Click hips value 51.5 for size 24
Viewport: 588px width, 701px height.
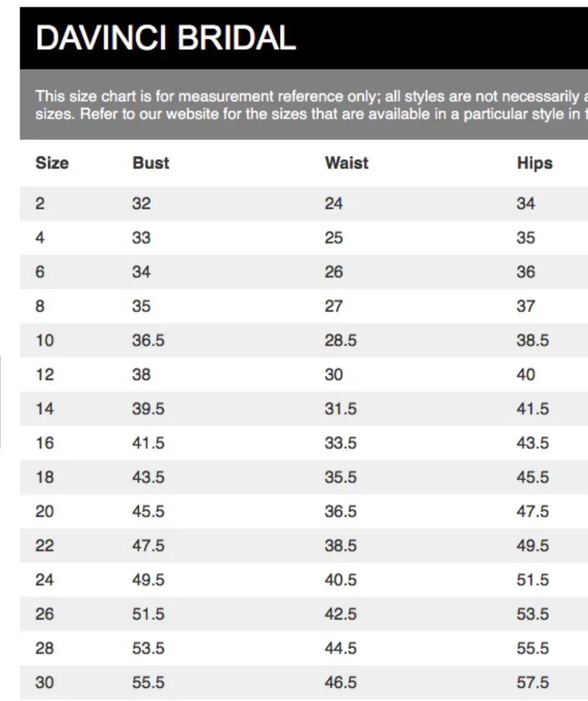(533, 580)
